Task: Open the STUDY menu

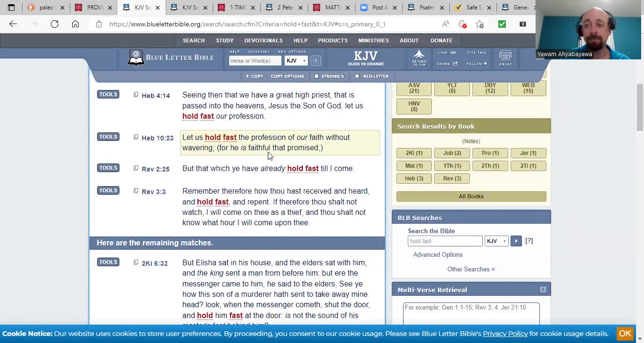Action: (225, 41)
